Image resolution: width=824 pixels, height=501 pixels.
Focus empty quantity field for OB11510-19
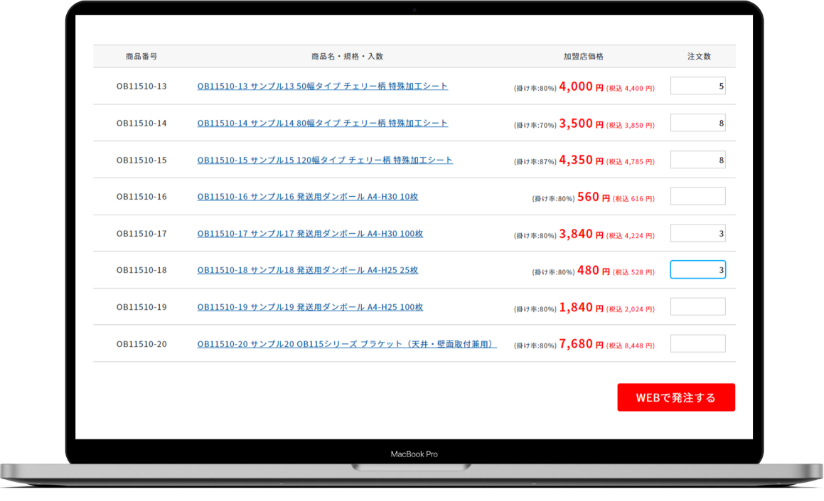point(698,306)
